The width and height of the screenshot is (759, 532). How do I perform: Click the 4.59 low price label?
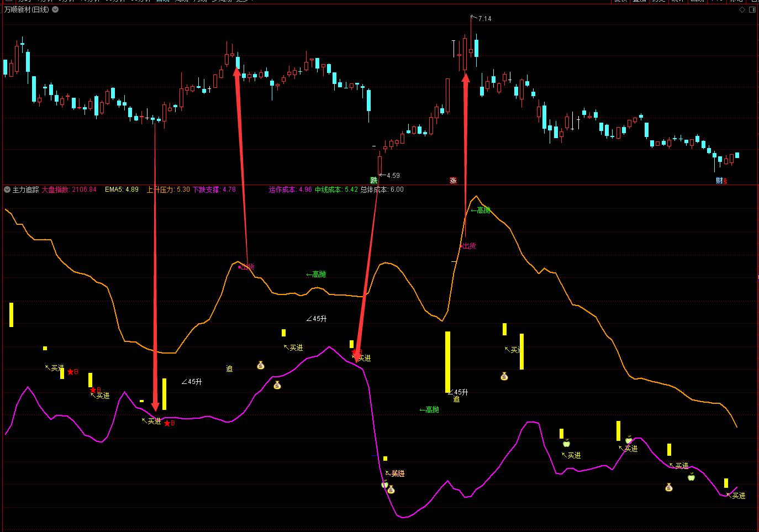click(x=393, y=176)
